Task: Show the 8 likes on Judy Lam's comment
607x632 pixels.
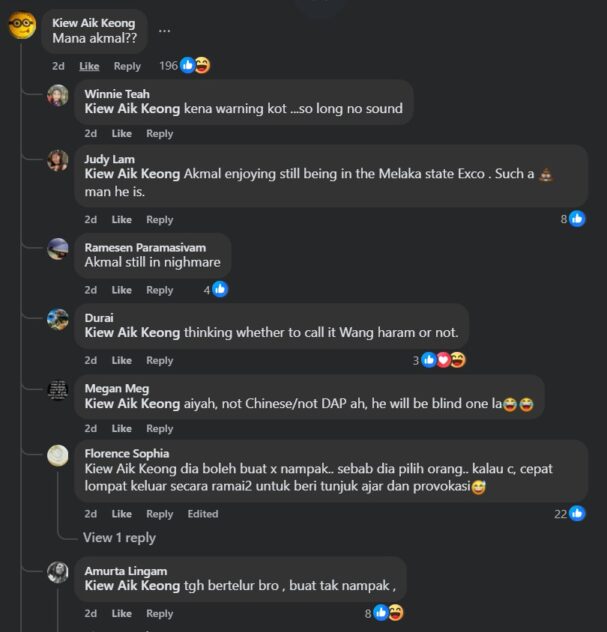Action: (571, 219)
